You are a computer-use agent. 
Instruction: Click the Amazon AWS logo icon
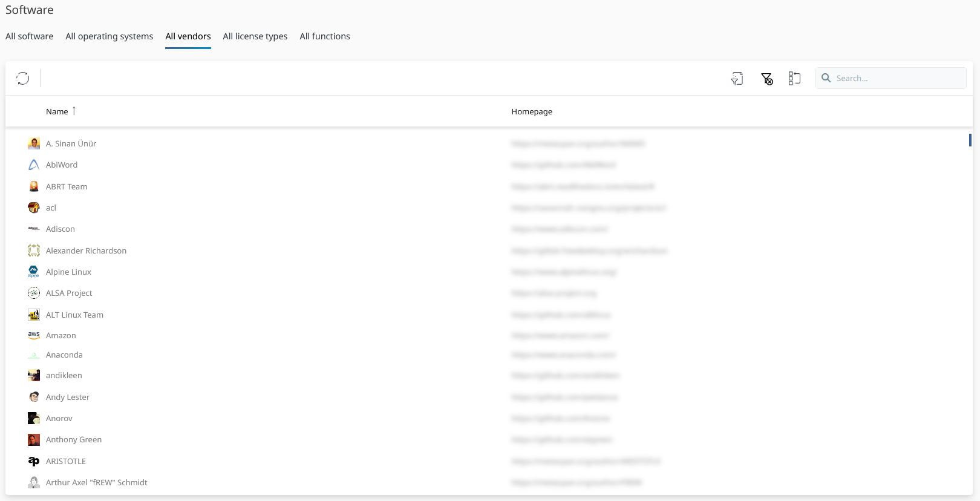34,335
